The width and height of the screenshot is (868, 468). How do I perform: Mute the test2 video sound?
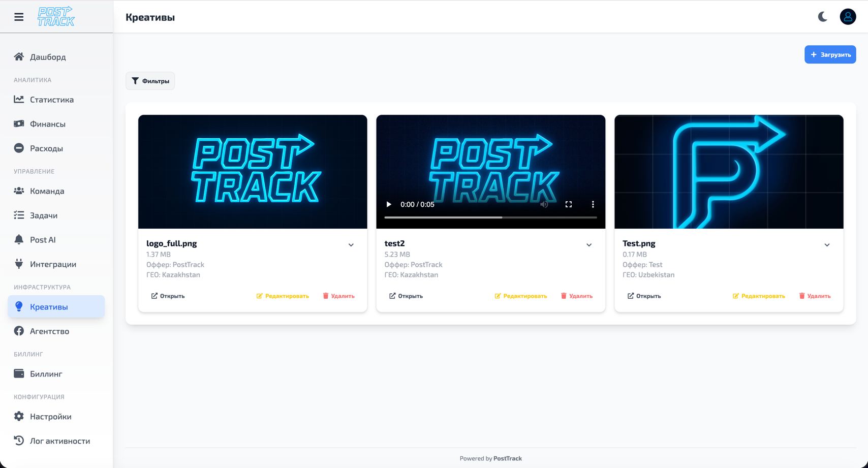tap(544, 204)
